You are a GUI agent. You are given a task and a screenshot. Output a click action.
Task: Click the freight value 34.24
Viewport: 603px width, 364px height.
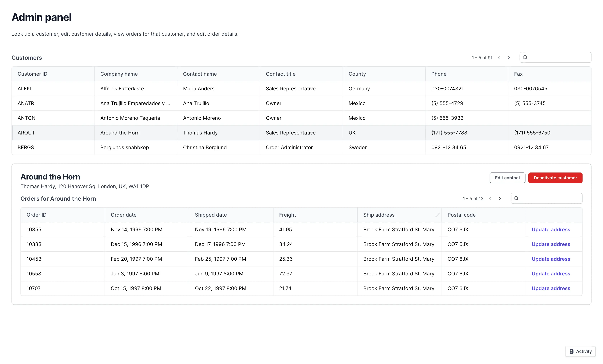(x=286, y=244)
